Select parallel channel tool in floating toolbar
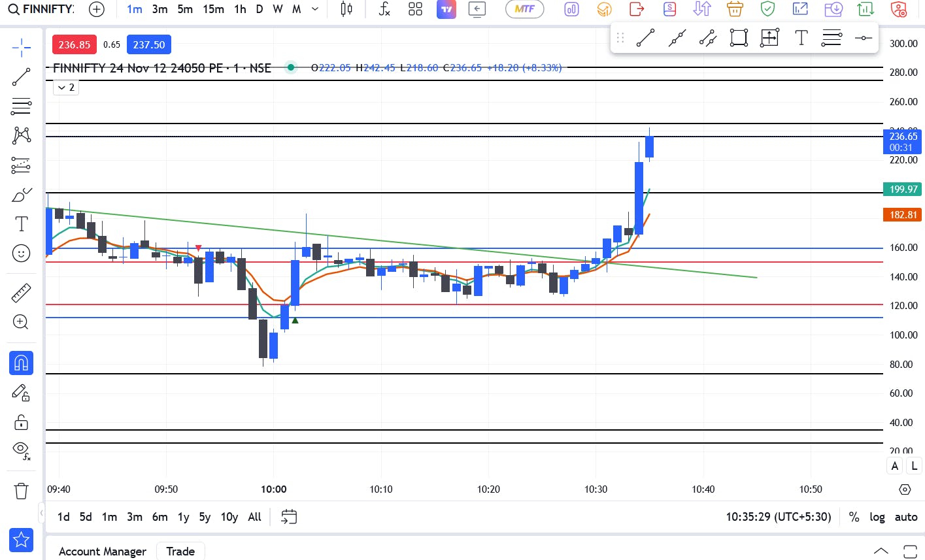 (x=708, y=38)
